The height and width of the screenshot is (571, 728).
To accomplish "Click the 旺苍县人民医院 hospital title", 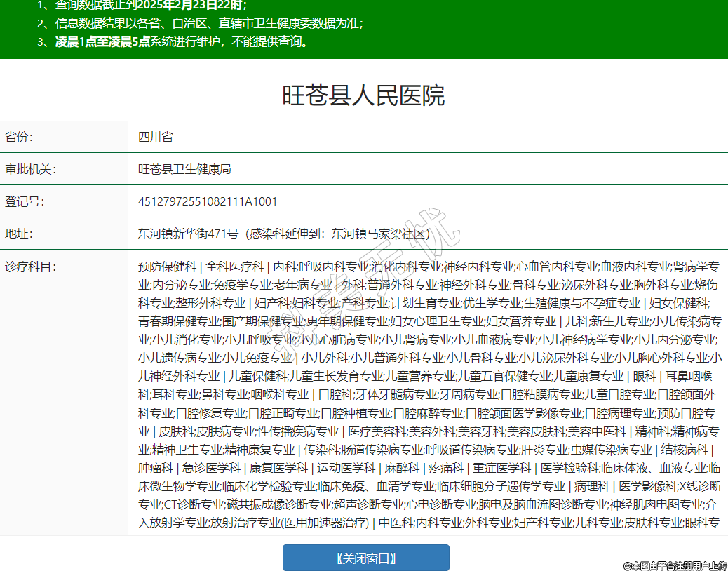I will (363, 95).
